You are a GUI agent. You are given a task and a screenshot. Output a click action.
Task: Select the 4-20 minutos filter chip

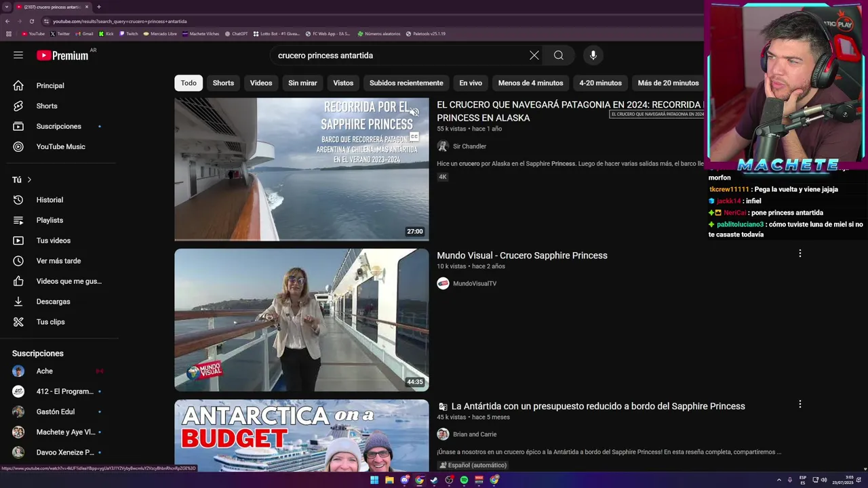[x=600, y=83]
